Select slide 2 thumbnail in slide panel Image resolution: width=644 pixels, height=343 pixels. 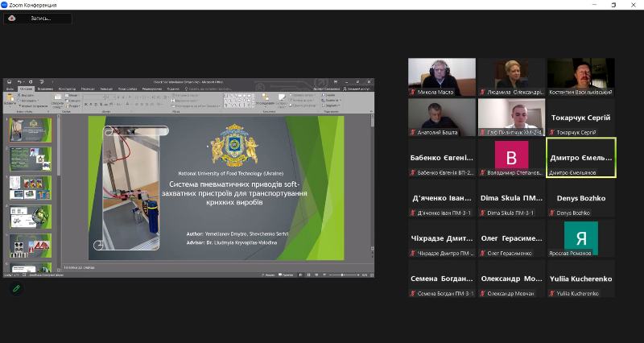click(x=31, y=159)
